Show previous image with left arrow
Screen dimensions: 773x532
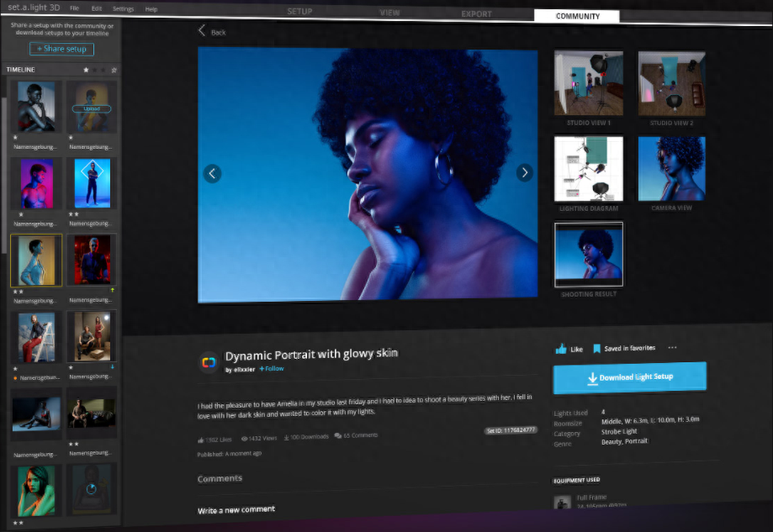tap(212, 173)
